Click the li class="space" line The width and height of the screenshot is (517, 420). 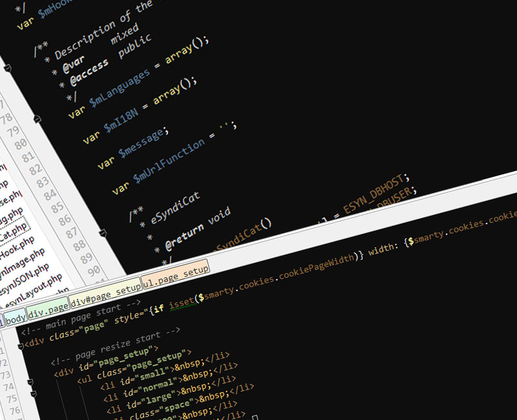click(x=181, y=402)
